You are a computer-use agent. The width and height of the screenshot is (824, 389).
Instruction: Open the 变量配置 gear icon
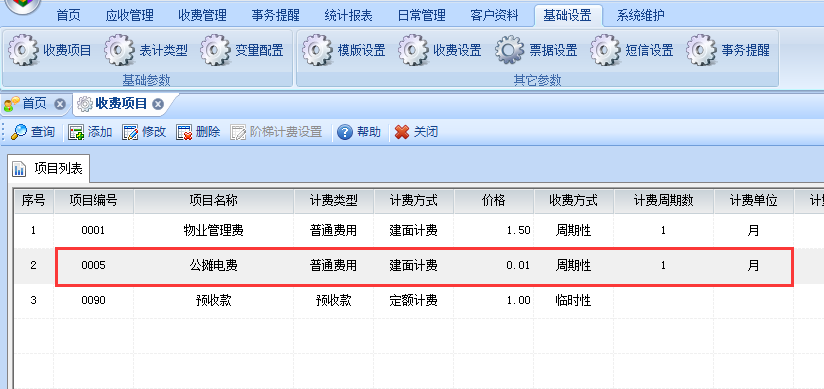(215, 50)
